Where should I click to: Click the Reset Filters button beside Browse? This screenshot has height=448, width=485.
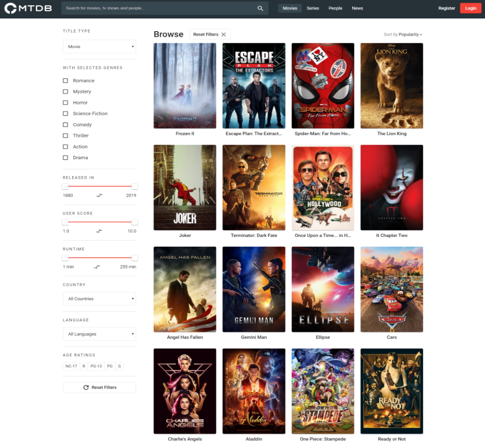click(210, 34)
